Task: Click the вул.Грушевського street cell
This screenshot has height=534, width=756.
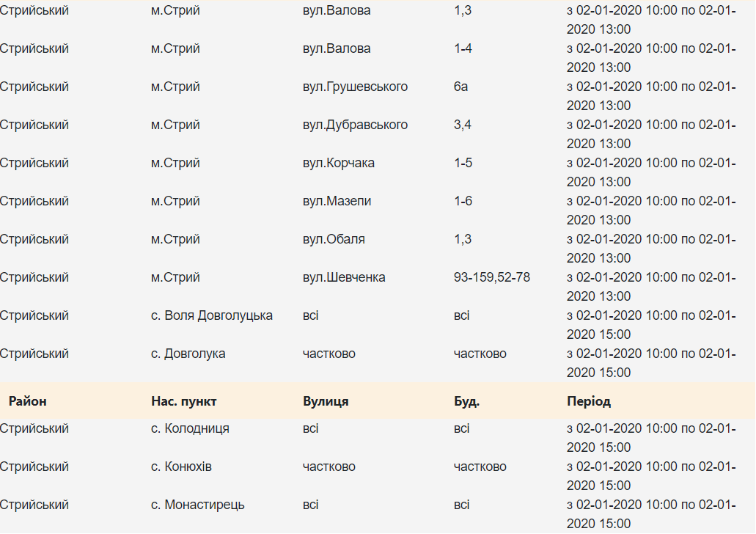Action: coord(355,87)
